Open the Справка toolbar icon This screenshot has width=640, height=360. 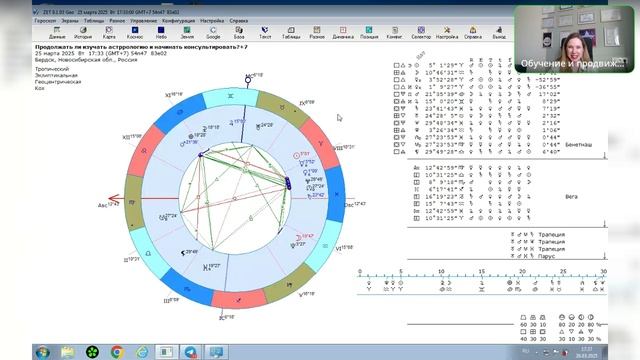click(473, 33)
